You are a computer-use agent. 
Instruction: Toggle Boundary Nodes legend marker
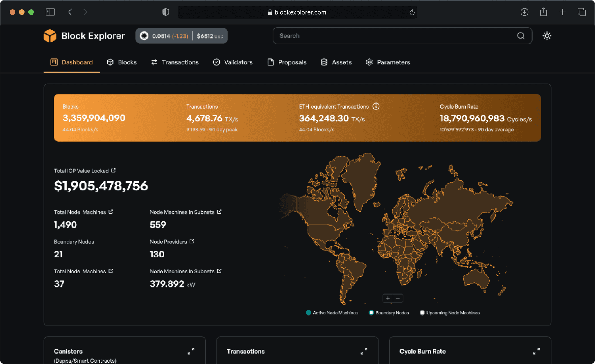point(371,313)
